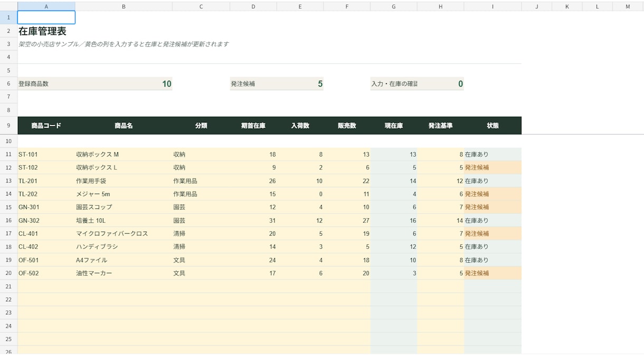Click the registered products value 10
Screen dimensions: 644x355
pyautogui.click(x=167, y=84)
